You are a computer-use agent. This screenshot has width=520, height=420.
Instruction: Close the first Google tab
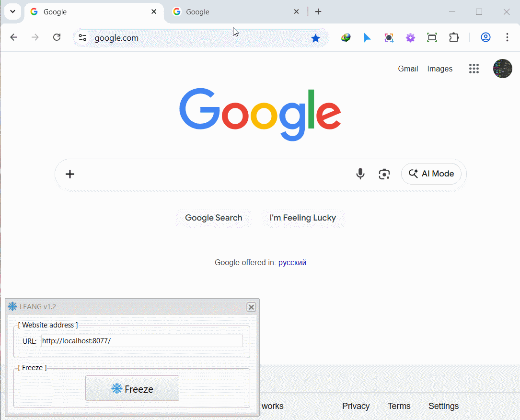[154, 12]
